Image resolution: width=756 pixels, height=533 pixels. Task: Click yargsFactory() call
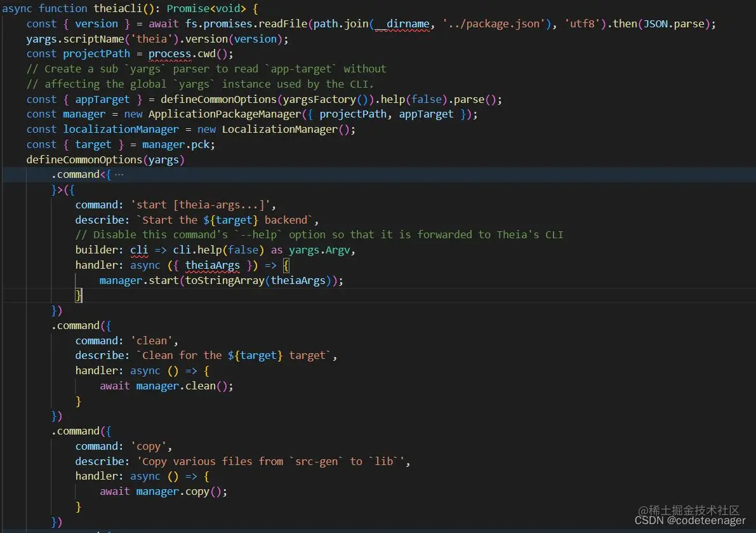coord(326,99)
